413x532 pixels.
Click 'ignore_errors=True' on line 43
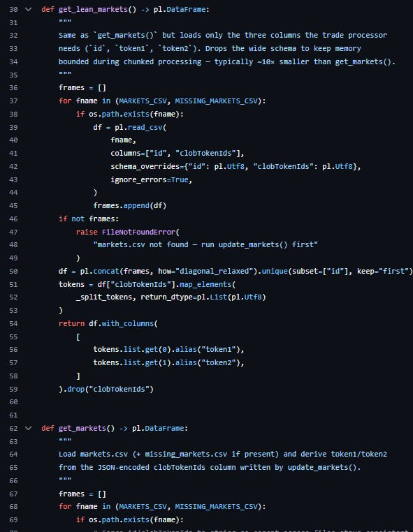coord(149,180)
